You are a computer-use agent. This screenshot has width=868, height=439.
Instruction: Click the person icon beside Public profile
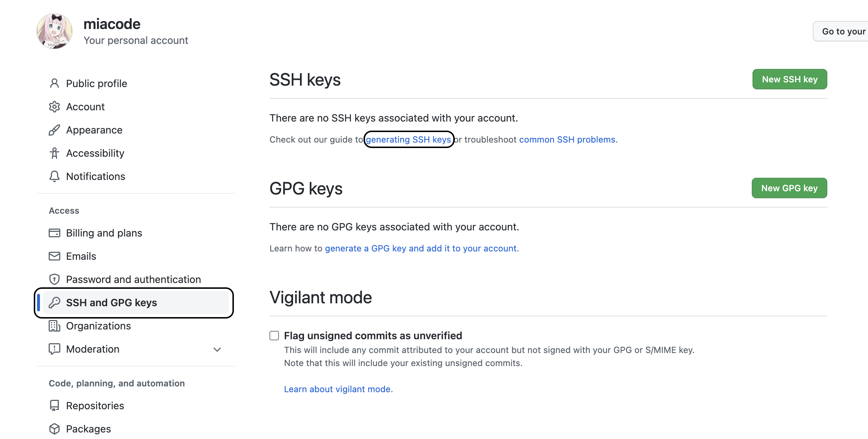click(x=54, y=83)
